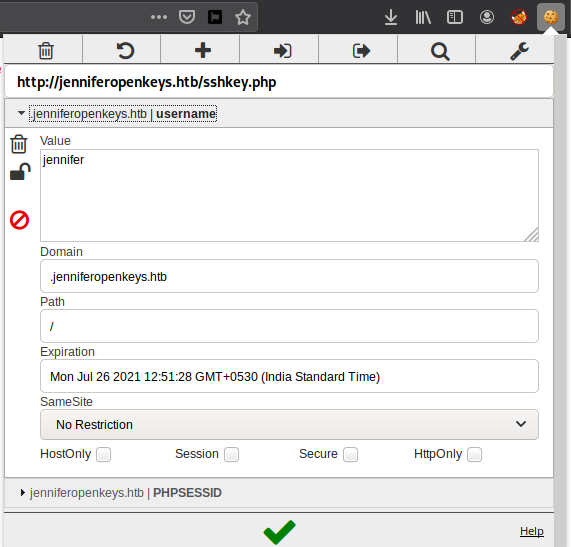The image size is (571, 547).
Task: Add a new cookie with plus icon
Action: (203, 50)
